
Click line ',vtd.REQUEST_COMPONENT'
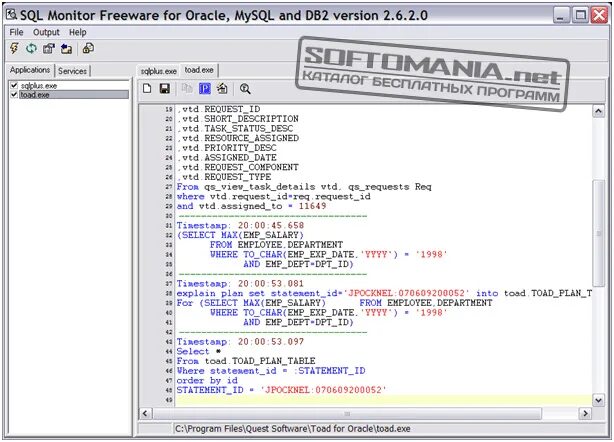[238, 167]
